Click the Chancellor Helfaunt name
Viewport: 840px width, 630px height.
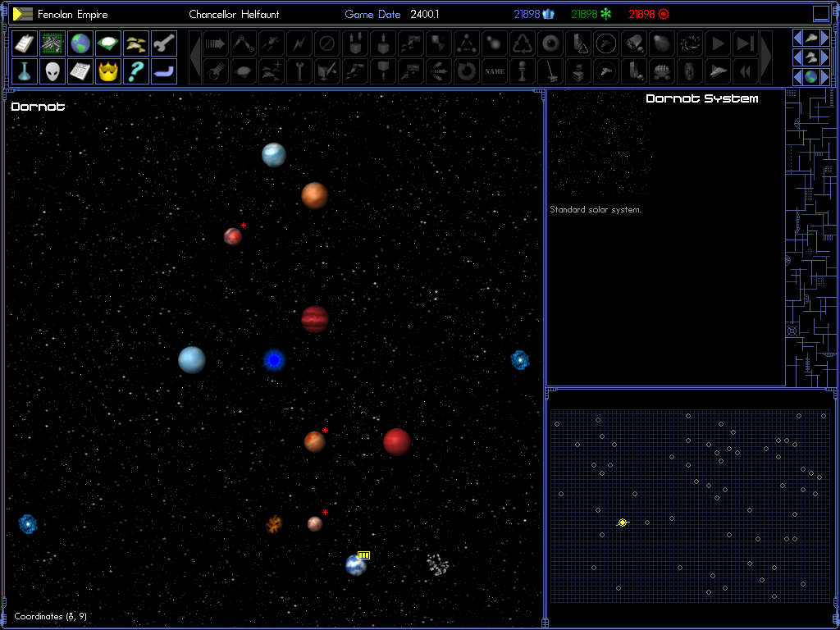(x=234, y=15)
